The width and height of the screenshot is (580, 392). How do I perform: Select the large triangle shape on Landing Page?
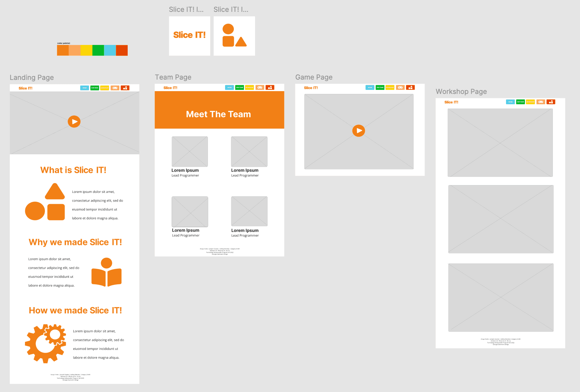pos(55,192)
